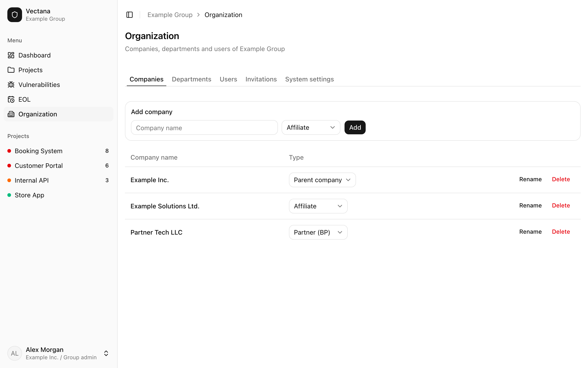The height and width of the screenshot is (368, 588).
Task: Click green status dot for Store App
Action: click(9, 195)
